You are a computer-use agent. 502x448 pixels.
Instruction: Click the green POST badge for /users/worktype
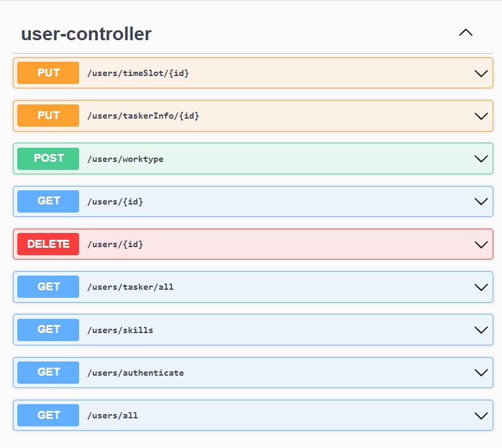(48, 158)
